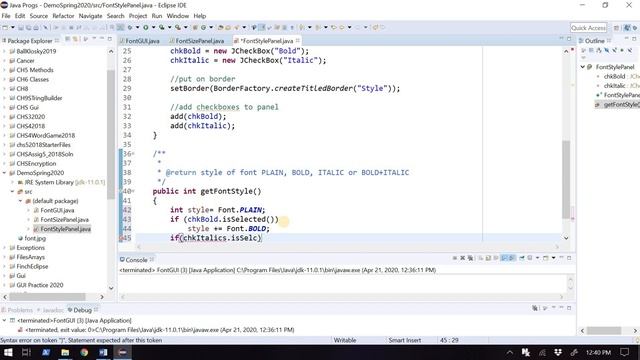Toggle Show Console on standard error

[511, 258]
